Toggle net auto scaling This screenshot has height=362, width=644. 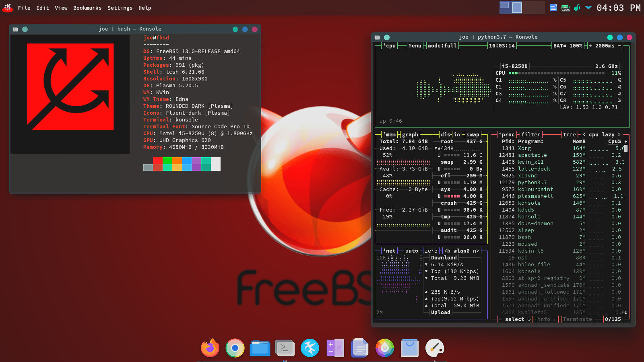click(412, 251)
